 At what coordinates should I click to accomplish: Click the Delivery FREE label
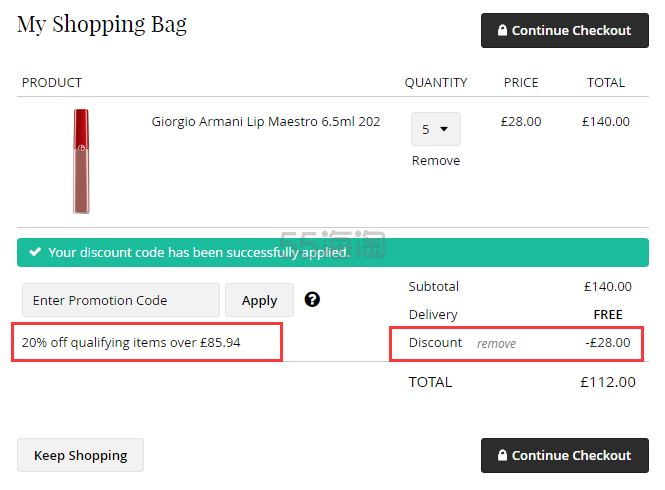tap(608, 314)
